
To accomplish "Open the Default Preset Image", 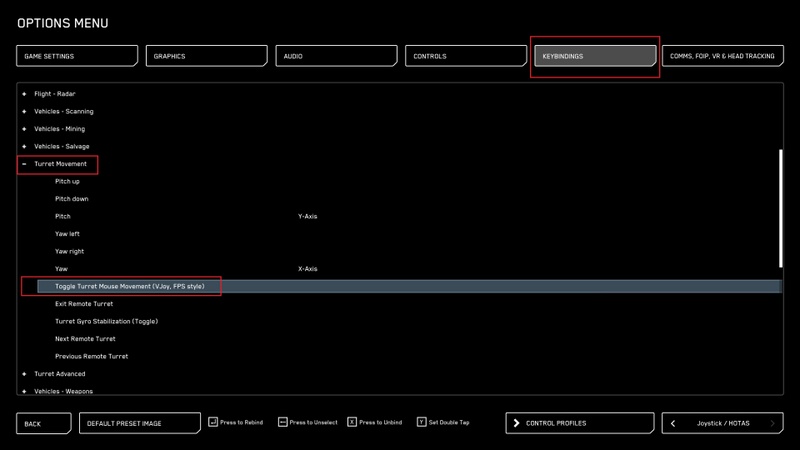I will coord(140,423).
